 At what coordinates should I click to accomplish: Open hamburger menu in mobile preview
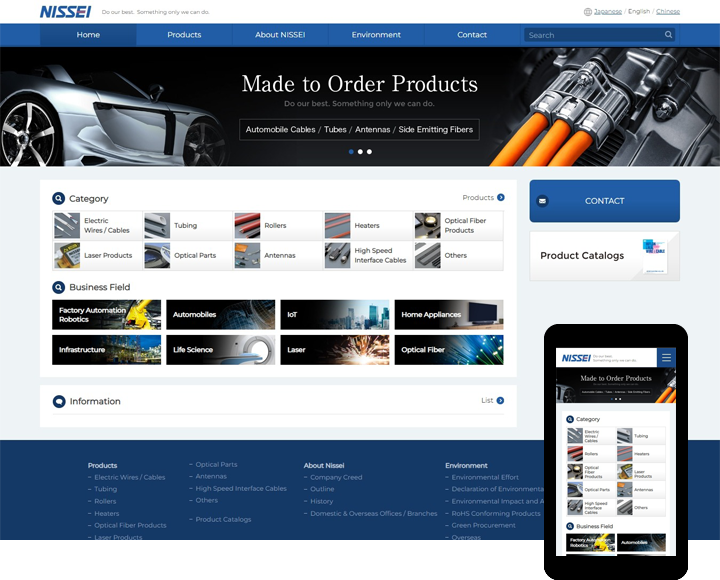click(666, 358)
